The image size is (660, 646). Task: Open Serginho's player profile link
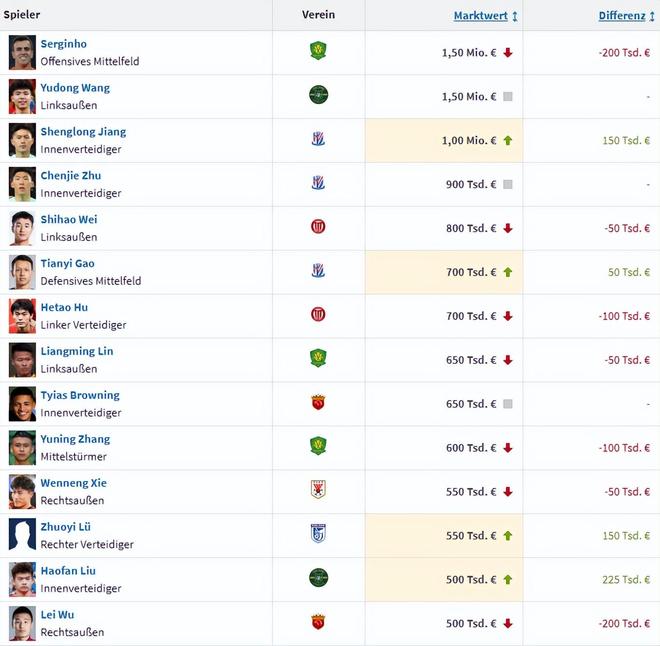tap(63, 44)
